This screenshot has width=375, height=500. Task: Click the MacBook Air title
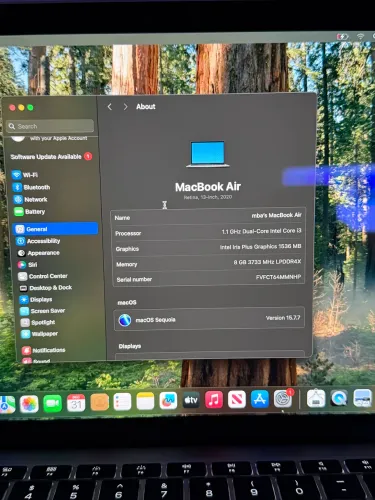click(x=208, y=187)
